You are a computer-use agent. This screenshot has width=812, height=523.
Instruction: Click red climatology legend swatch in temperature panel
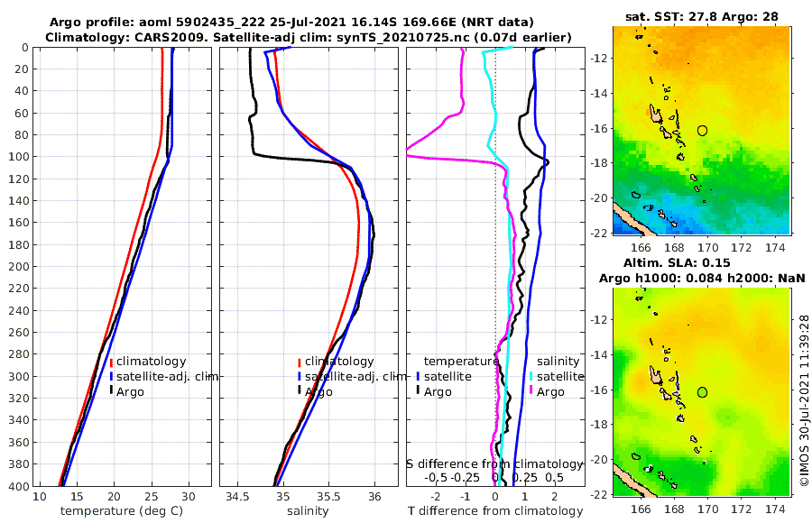tap(111, 362)
